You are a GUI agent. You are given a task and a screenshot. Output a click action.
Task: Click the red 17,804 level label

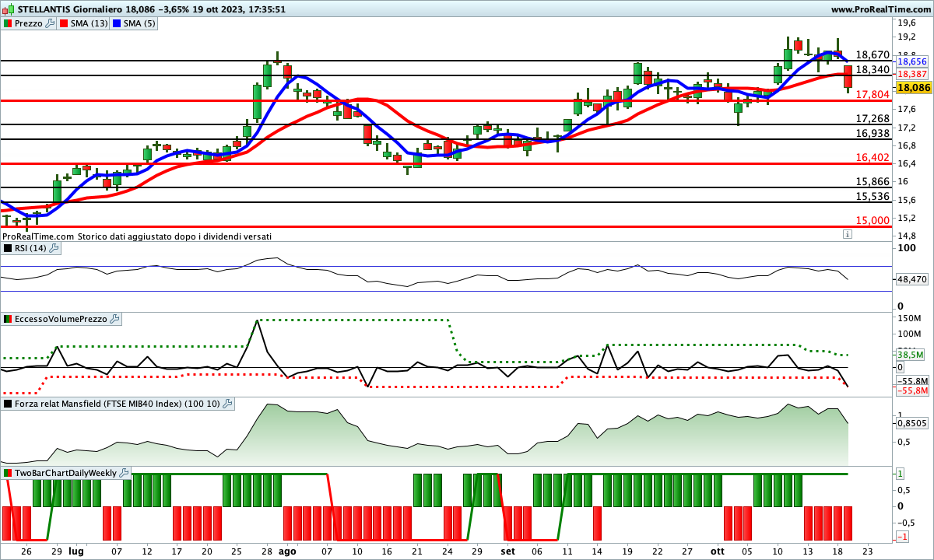click(x=873, y=94)
